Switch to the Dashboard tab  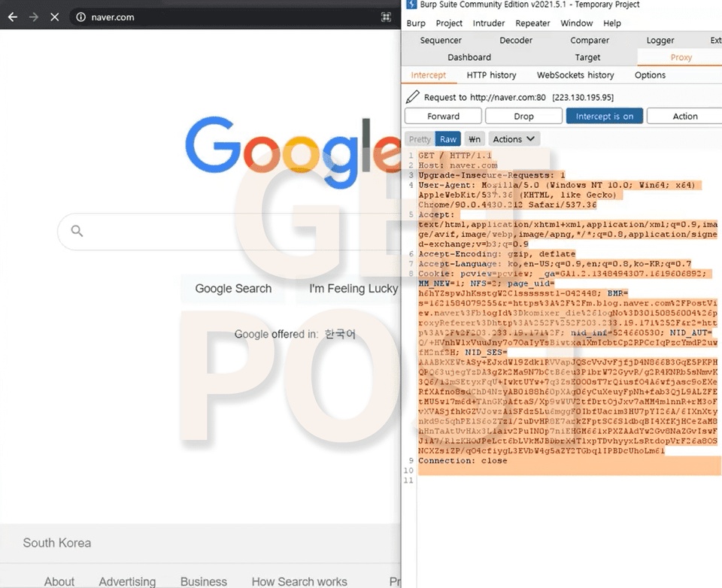point(469,57)
